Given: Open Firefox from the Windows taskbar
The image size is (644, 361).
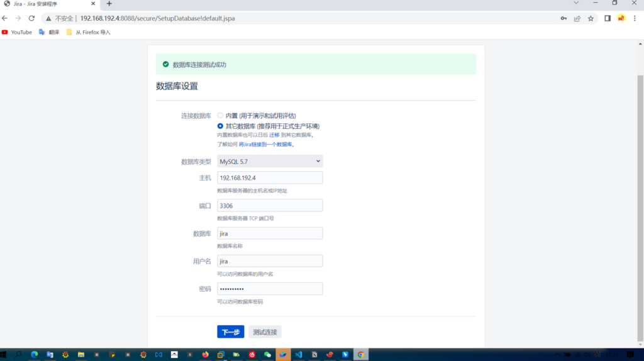Looking at the screenshot, I should (x=205, y=355).
